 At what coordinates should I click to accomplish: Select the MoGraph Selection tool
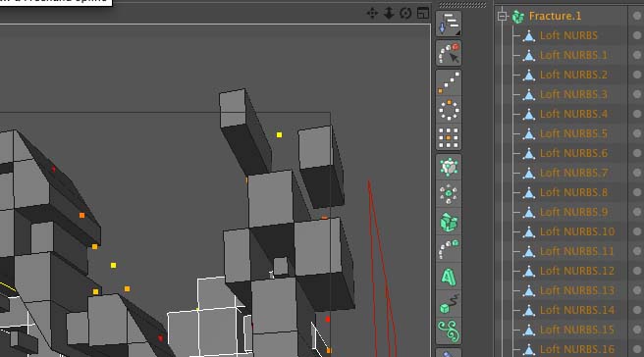449,53
